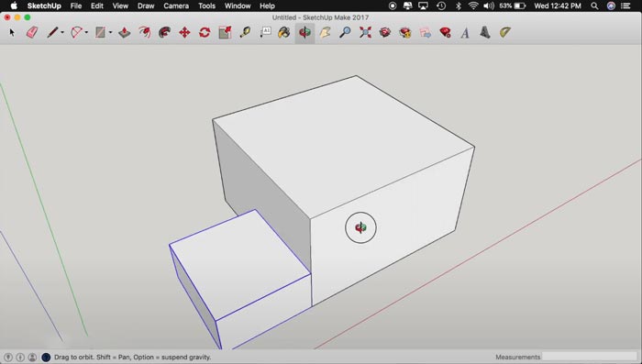Select the Push/Pull tool
The image size is (642, 364).
click(125, 32)
